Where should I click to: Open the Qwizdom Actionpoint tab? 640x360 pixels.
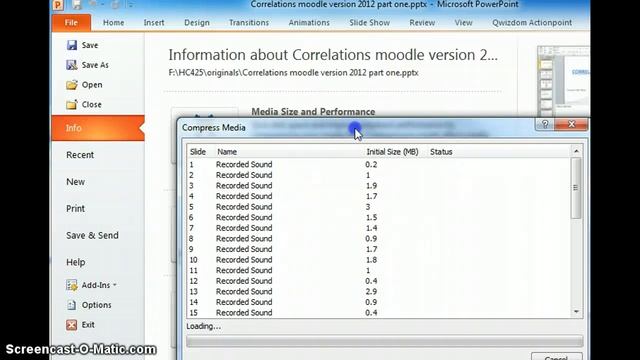pyautogui.click(x=532, y=23)
